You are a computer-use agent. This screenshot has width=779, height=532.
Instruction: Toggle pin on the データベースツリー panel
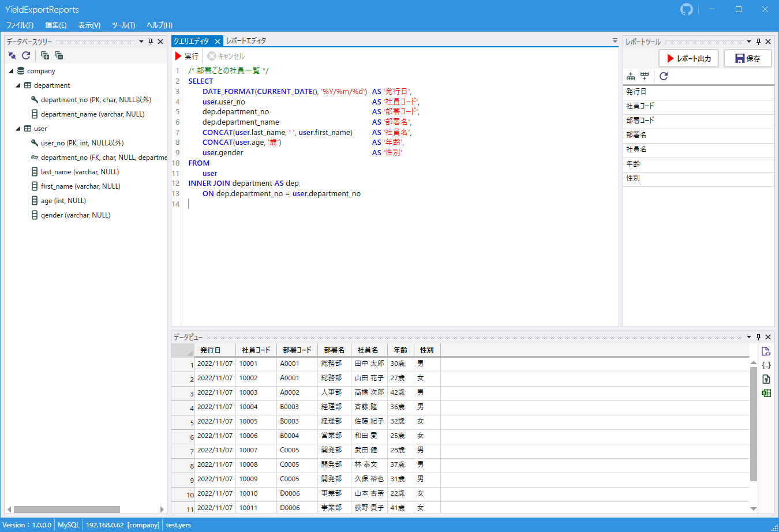[x=151, y=42]
